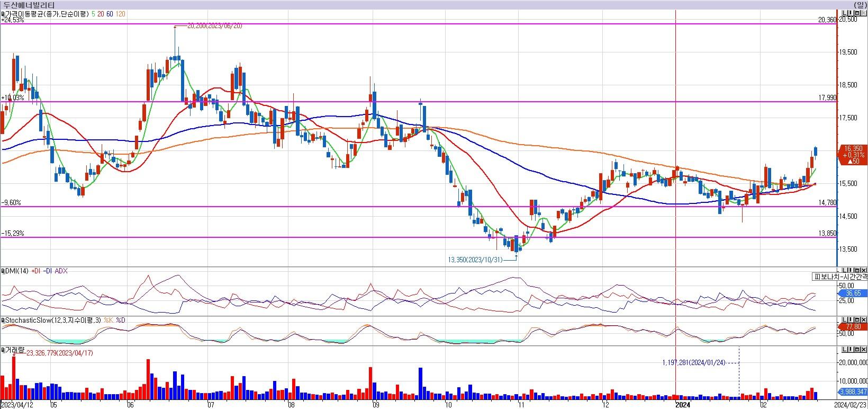
Task: Click the -DI legend label
Action: tap(48, 271)
